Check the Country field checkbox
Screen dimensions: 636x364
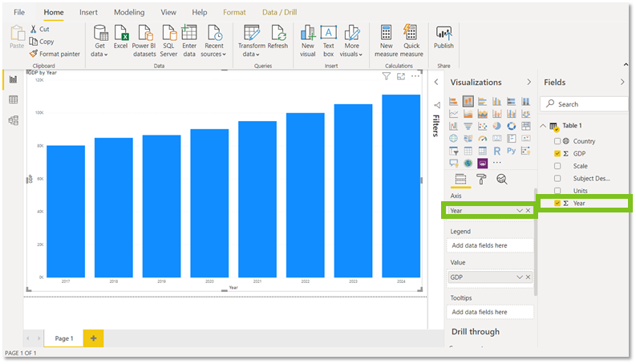557,141
